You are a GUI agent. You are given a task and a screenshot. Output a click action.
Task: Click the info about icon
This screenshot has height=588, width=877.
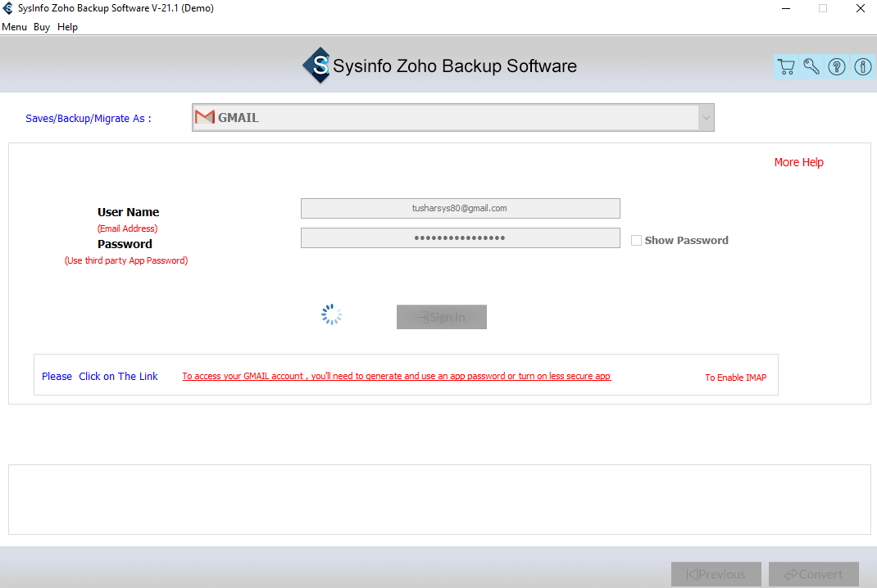coord(862,66)
